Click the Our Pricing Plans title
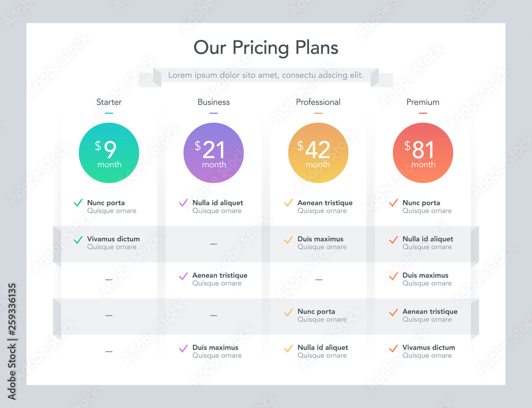The width and height of the screenshot is (532, 408). click(266, 47)
